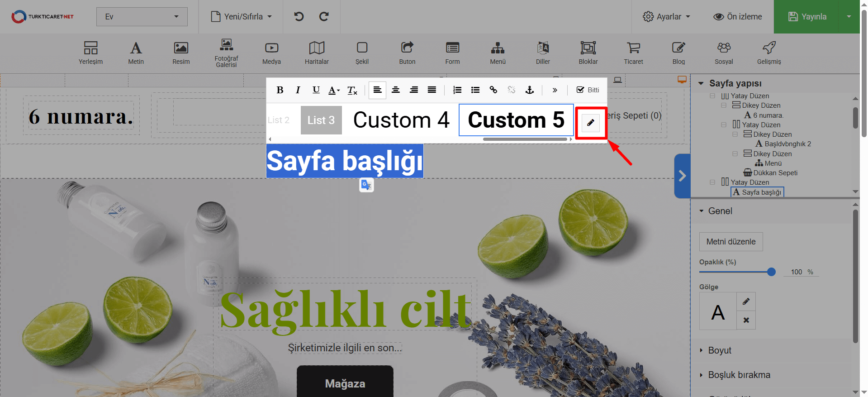868x397 pixels.
Task: Select the Custom 5 text style
Action: coord(516,120)
